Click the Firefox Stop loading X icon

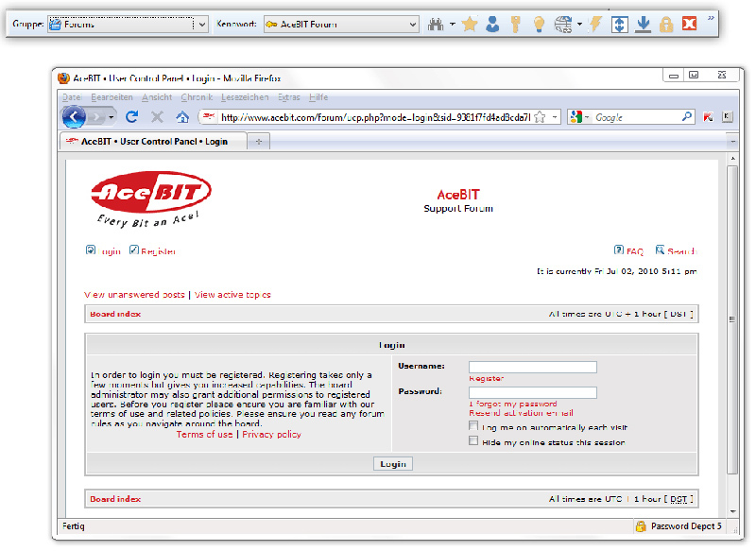(x=157, y=116)
